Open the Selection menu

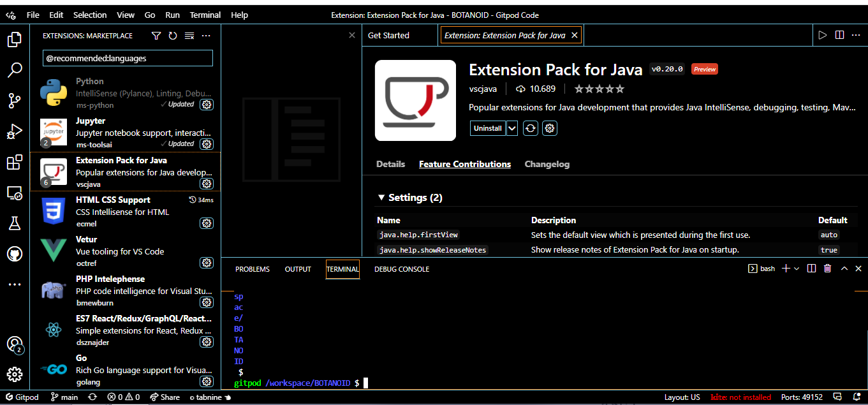(x=90, y=15)
